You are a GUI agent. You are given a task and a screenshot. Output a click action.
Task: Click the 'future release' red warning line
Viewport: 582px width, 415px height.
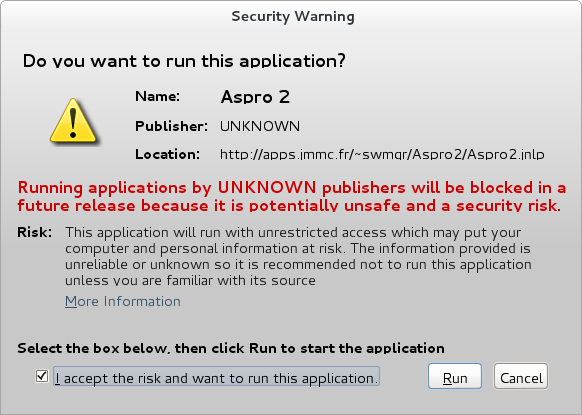(x=289, y=206)
